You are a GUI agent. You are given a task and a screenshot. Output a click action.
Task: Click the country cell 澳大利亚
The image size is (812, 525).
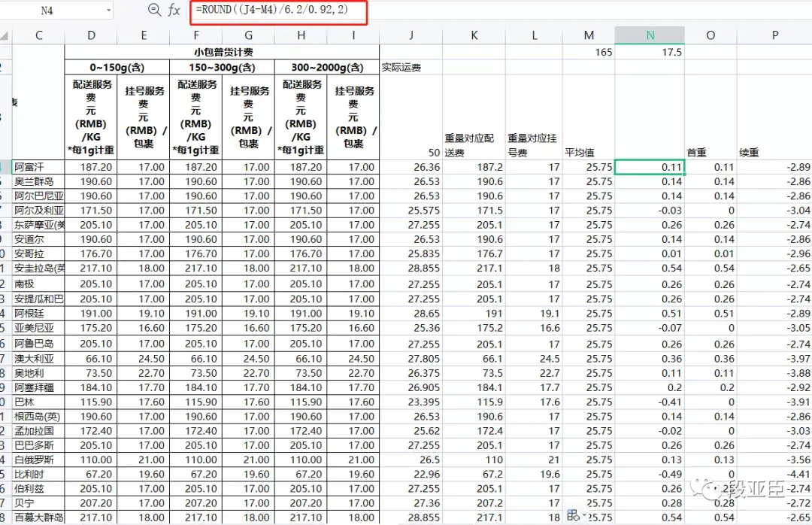(x=39, y=359)
